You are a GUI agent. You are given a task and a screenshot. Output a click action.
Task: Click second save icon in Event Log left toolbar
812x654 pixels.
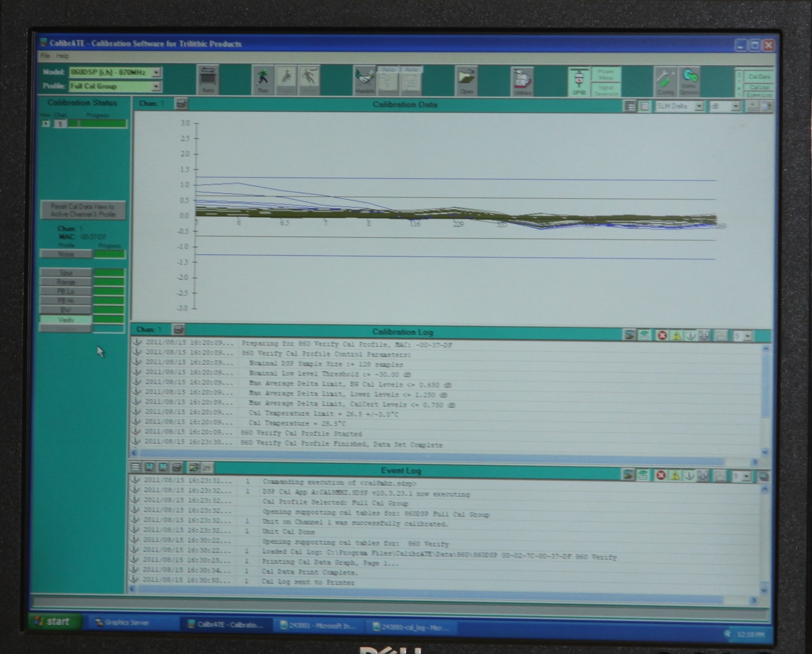point(163,467)
